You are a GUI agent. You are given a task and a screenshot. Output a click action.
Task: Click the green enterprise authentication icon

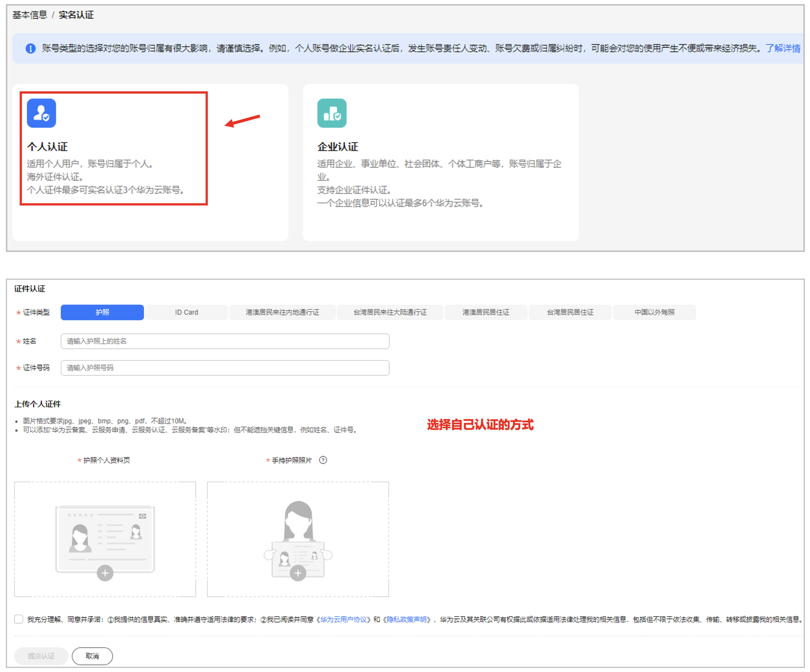tap(332, 113)
